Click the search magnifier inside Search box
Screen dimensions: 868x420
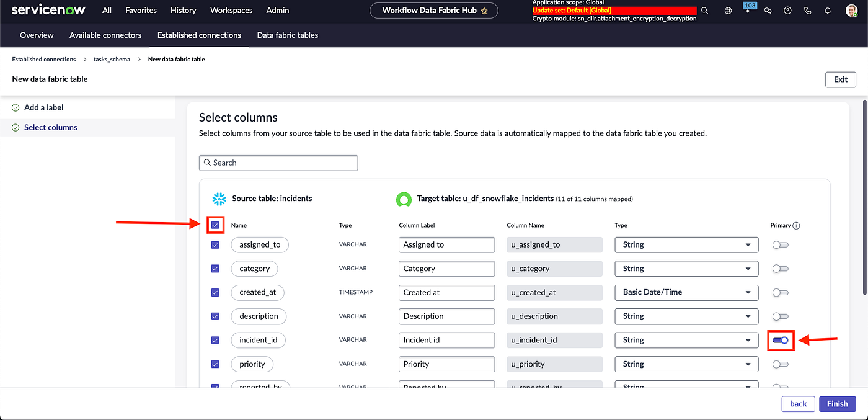tap(207, 163)
